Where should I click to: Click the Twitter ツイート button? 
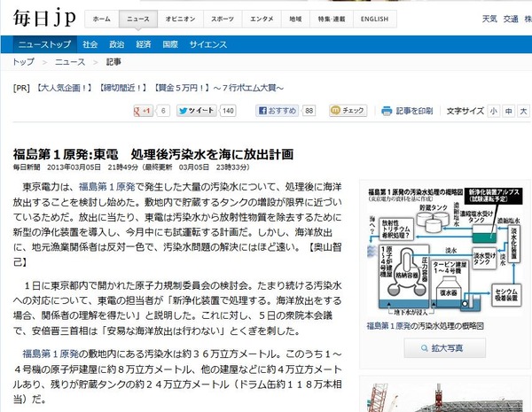(197, 111)
